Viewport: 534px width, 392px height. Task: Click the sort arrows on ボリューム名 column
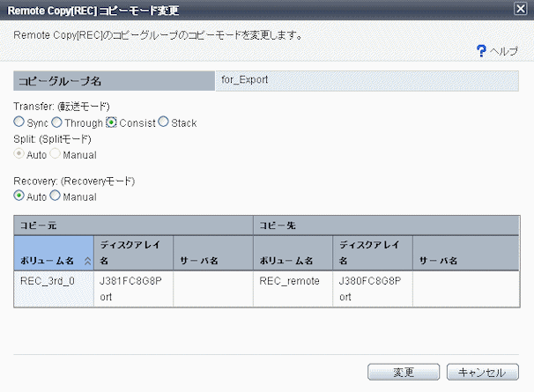(x=86, y=262)
